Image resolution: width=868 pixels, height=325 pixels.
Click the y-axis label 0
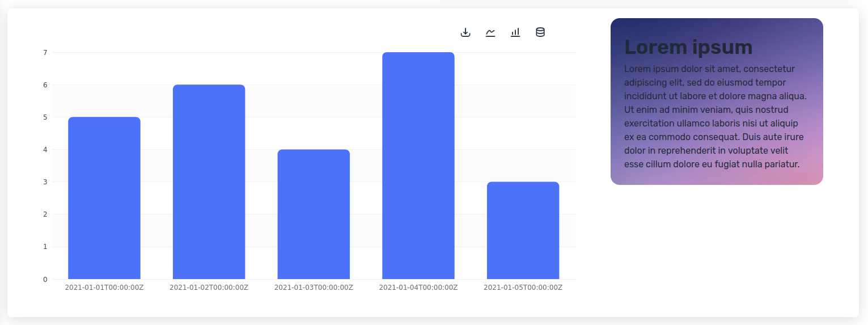(45, 279)
